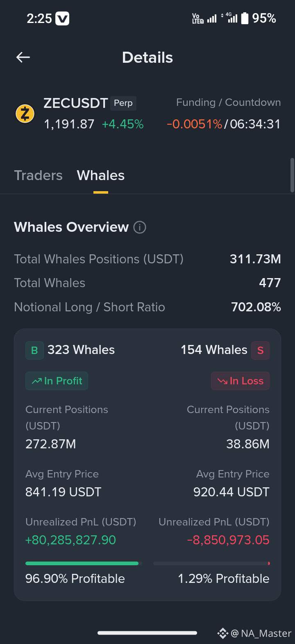Switch to the Traders tab
The image size is (295, 644).
pyautogui.click(x=38, y=176)
